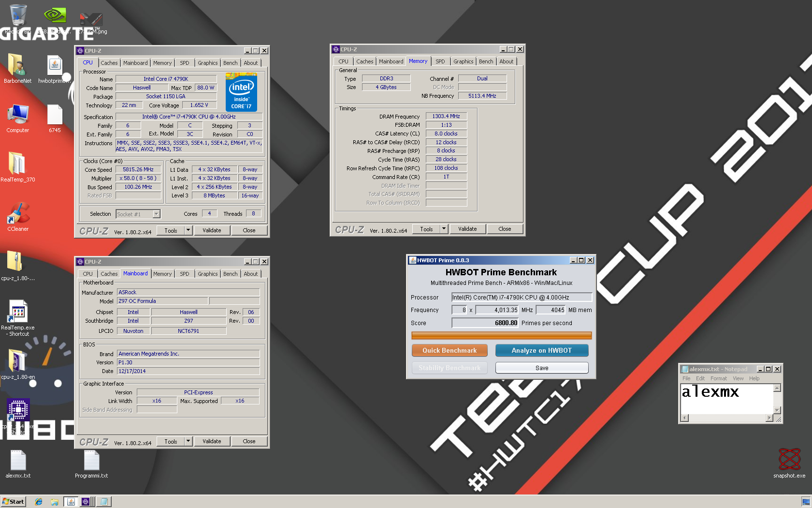Open Windows Explorer from the taskbar
Image resolution: width=812 pixels, height=508 pixels.
55,502
